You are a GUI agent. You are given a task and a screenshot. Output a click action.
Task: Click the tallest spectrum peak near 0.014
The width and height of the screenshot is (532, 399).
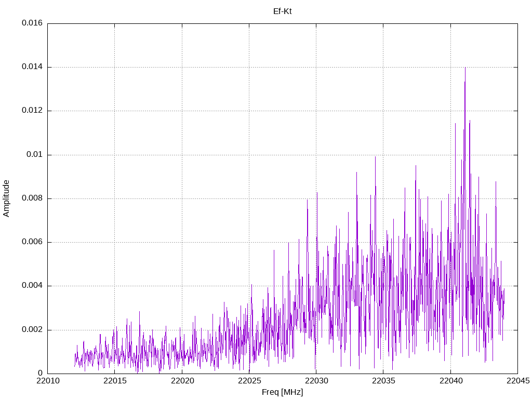click(x=465, y=69)
